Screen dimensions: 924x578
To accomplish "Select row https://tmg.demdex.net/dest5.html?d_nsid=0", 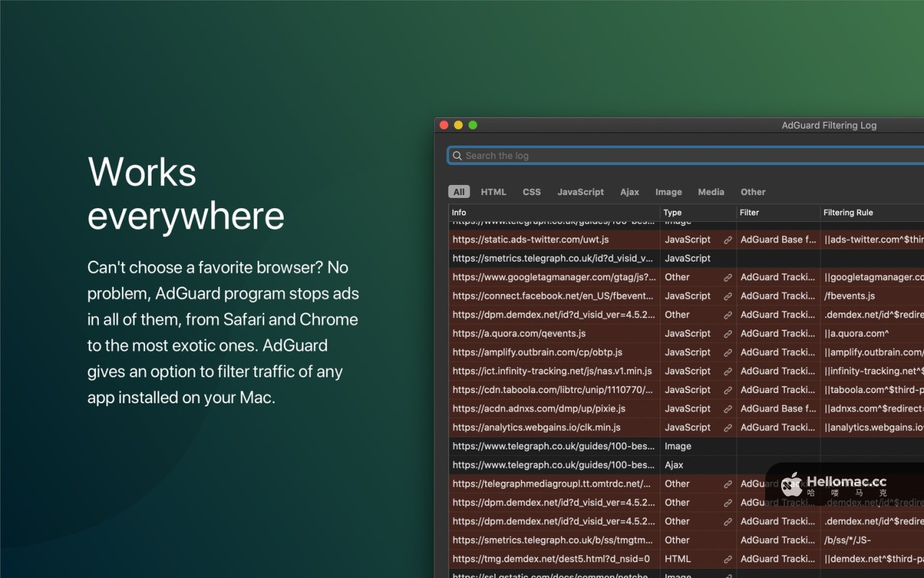I will pyautogui.click(x=686, y=559).
